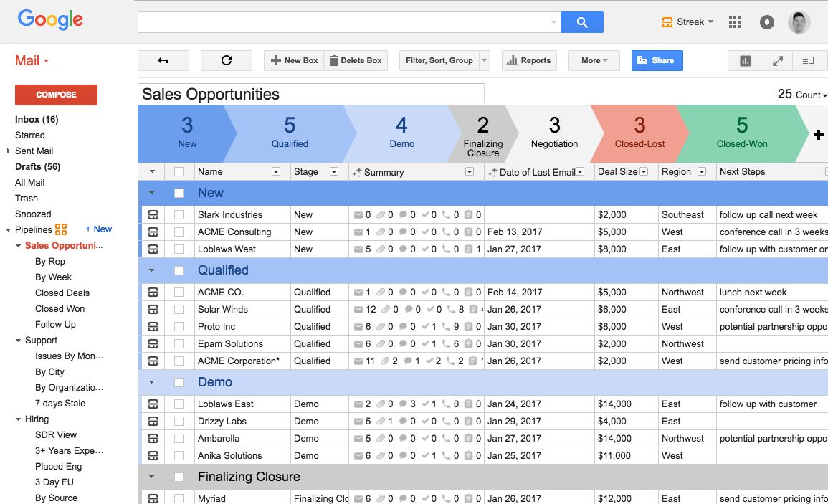Click the expand fullscreen arrows icon
The width and height of the screenshot is (828, 504).
[778, 61]
